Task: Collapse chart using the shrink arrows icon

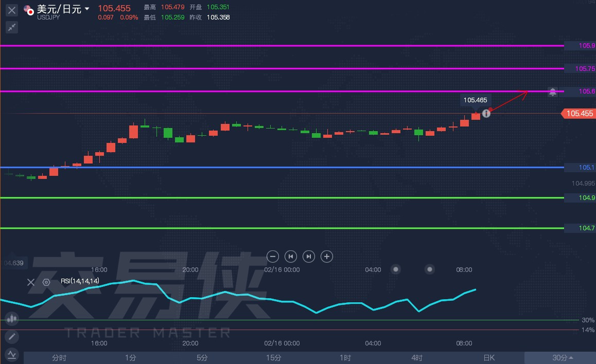Action: click(12, 27)
